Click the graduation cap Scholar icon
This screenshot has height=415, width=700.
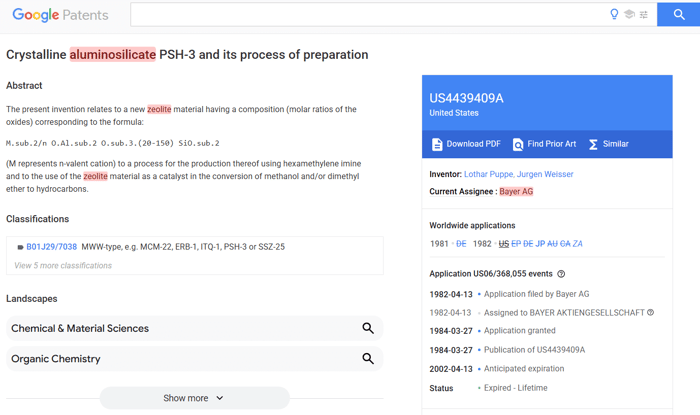pyautogui.click(x=629, y=14)
